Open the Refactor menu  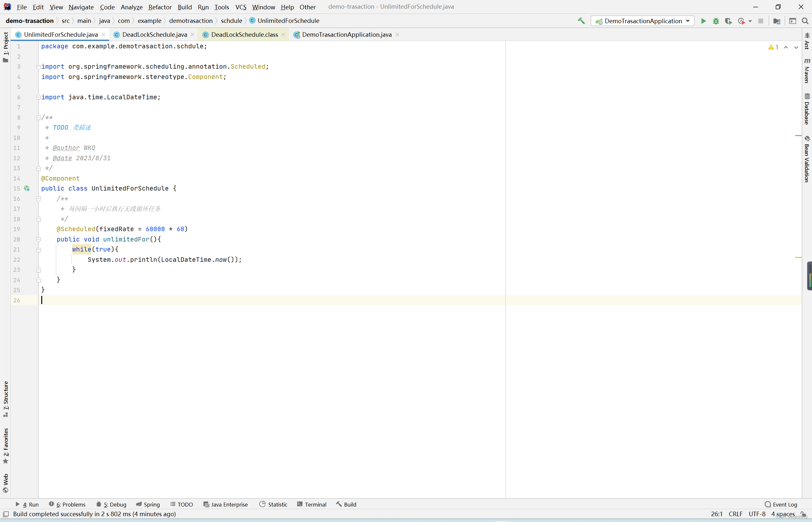(159, 7)
